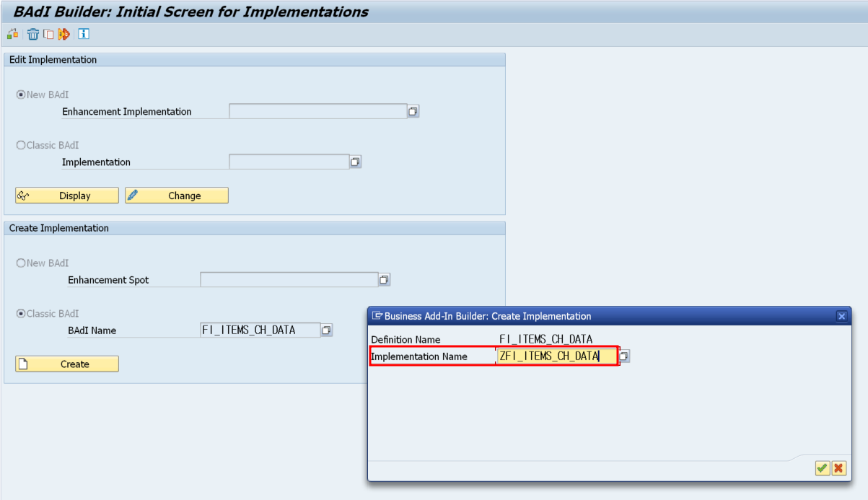868x500 pixels.
Task: Confirm dialog with green checkmark
Action: [x=822, y=468]
